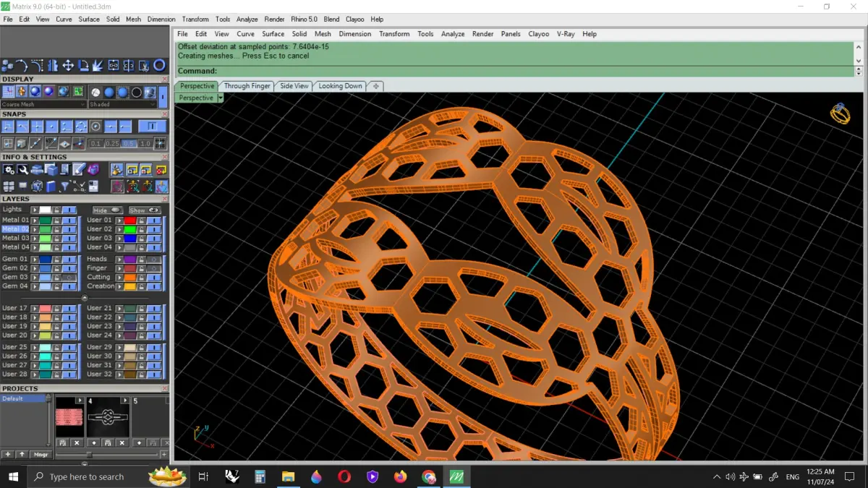
Task: Click the stacked cubes icon in top toolbar
Action: click(x=7, y=66)
